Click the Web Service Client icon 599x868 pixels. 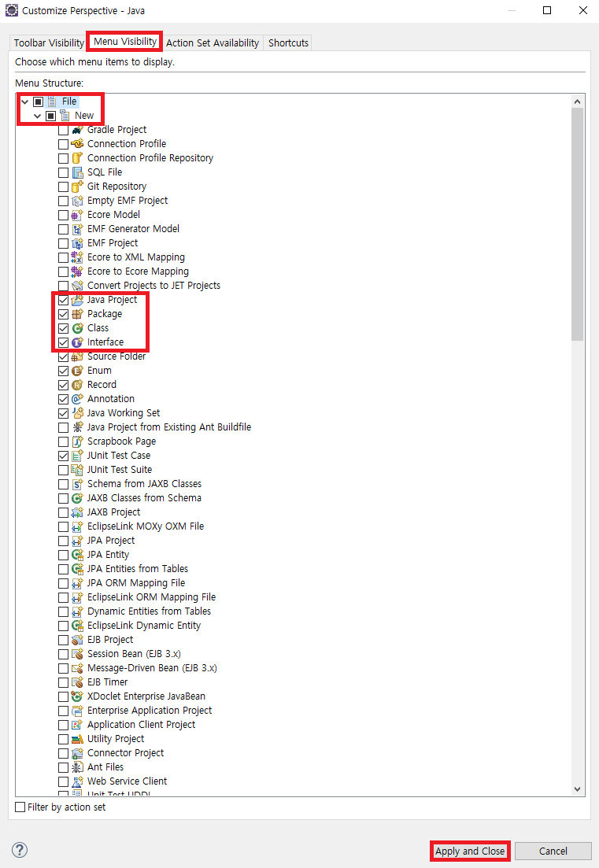click(77, 781)
